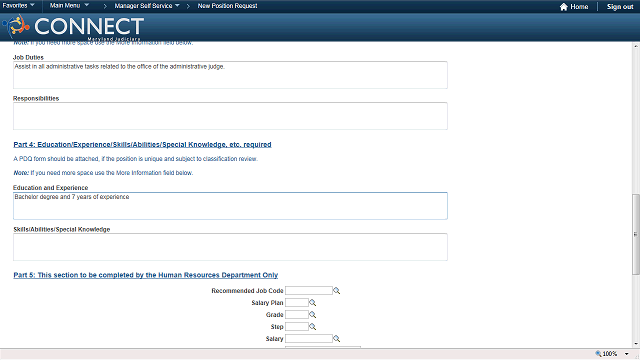Open the Favorites dropdown menu

point(18,6)
